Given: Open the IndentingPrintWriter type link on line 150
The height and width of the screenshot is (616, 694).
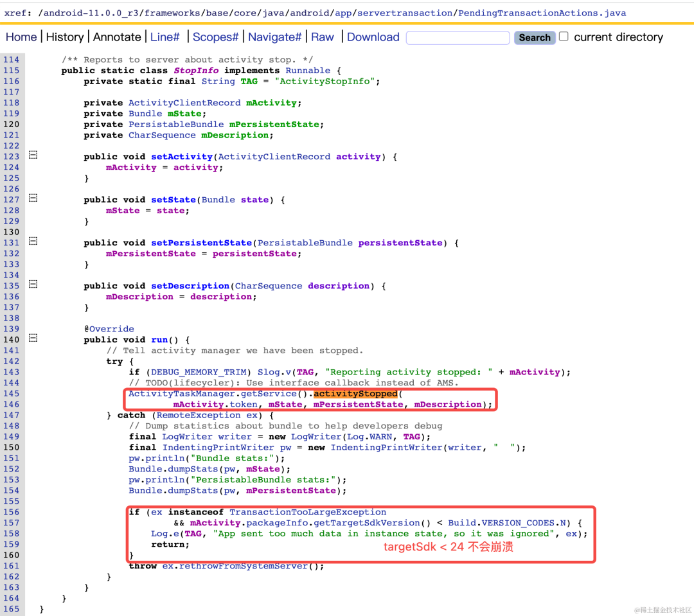Looking at the screenshot, I should [x=218, y=448].
